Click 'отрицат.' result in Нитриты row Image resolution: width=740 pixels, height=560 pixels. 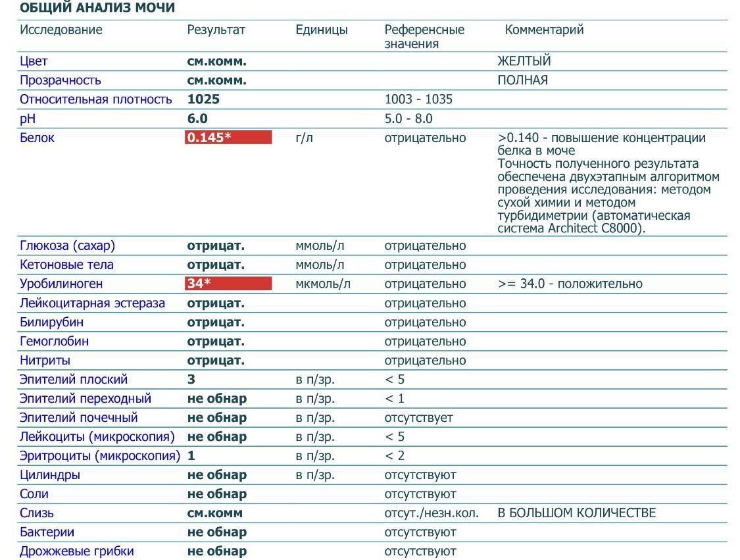coord(216,361)
